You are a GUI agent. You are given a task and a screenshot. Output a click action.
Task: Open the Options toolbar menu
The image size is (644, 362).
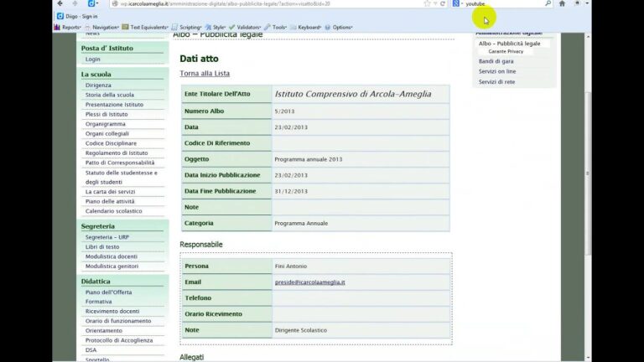[x=339, y=27]
